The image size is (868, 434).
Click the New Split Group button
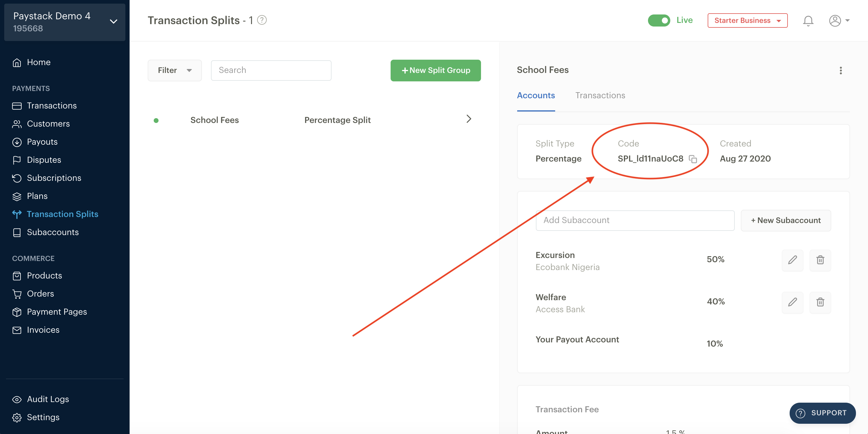click(x=436, y=71)
